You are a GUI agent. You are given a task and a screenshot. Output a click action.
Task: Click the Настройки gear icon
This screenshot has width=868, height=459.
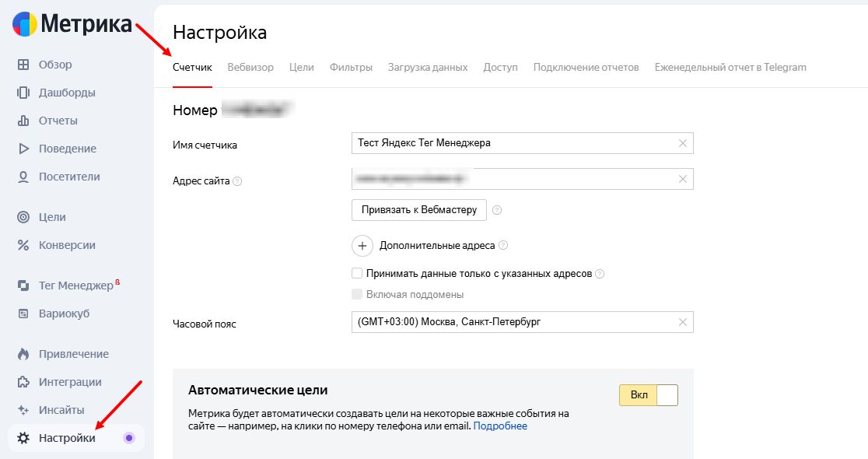pos(23,438)
